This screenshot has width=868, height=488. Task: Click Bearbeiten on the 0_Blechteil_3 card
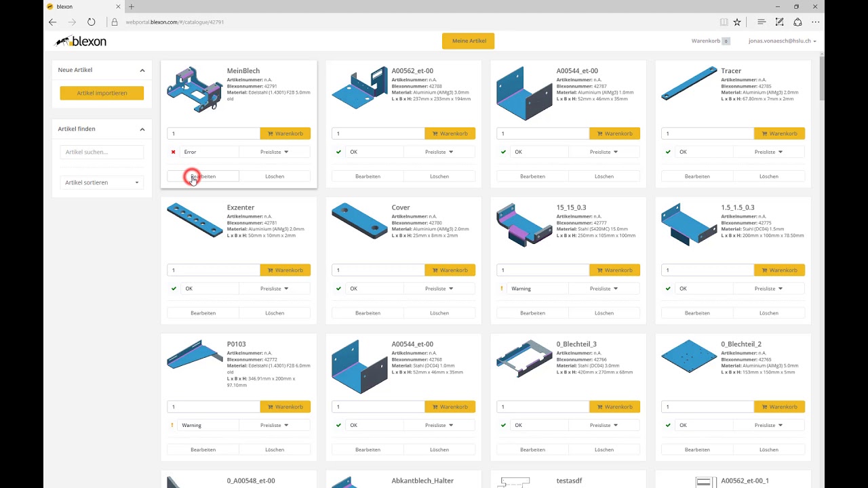533,450
